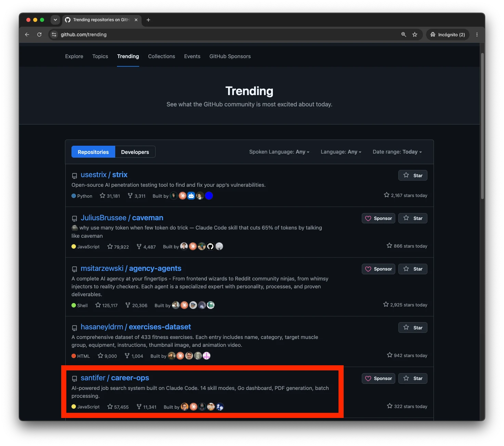Click the zoom magnifier icon in address bar
This screenshot has width=504, height=446.
(404, 35)
